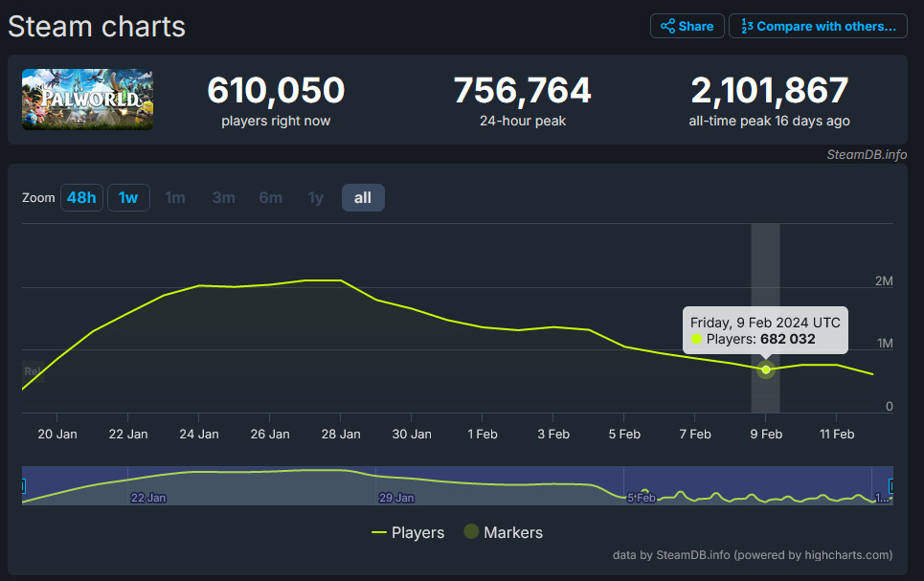924x581 pixels.
Task: Select the 3m zoom option
Action: (223, 197)
